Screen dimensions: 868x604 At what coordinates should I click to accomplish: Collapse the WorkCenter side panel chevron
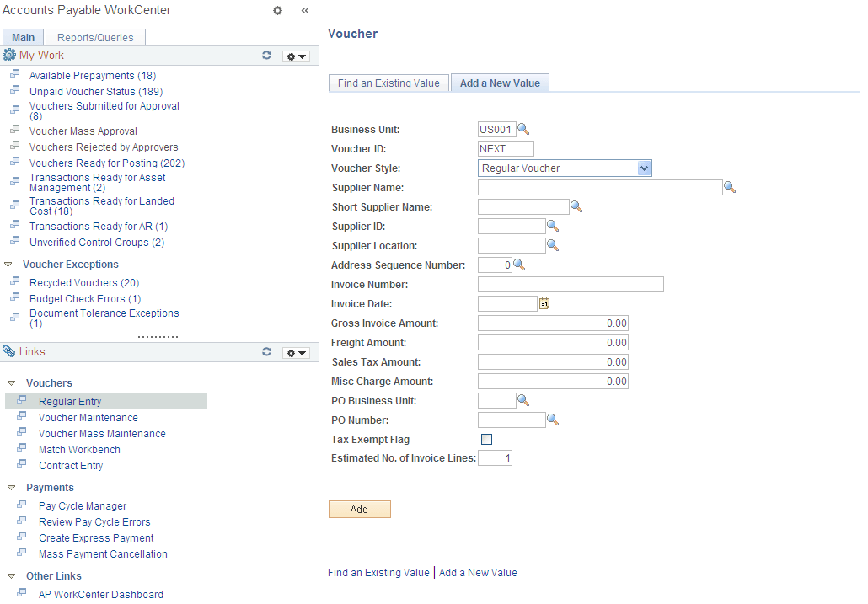[304, 10]
